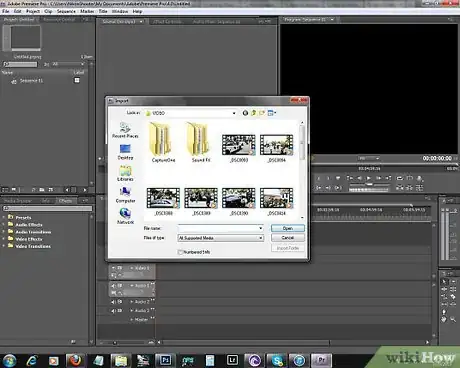Open the Windows Start menu
460x368 pixels.
[x=9, y=360]
